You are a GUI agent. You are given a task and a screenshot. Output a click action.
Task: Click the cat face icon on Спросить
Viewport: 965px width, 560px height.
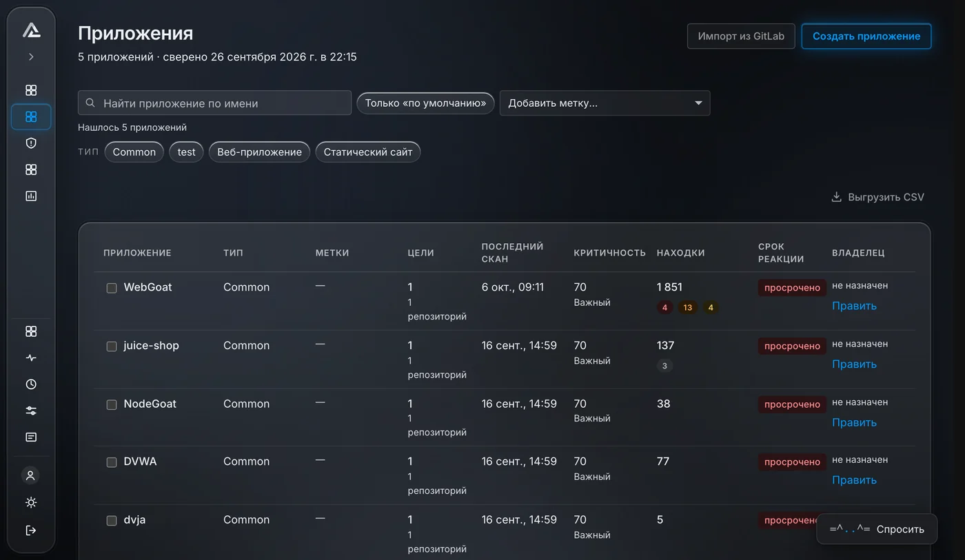pyautogui.click(x=850, y=529)
